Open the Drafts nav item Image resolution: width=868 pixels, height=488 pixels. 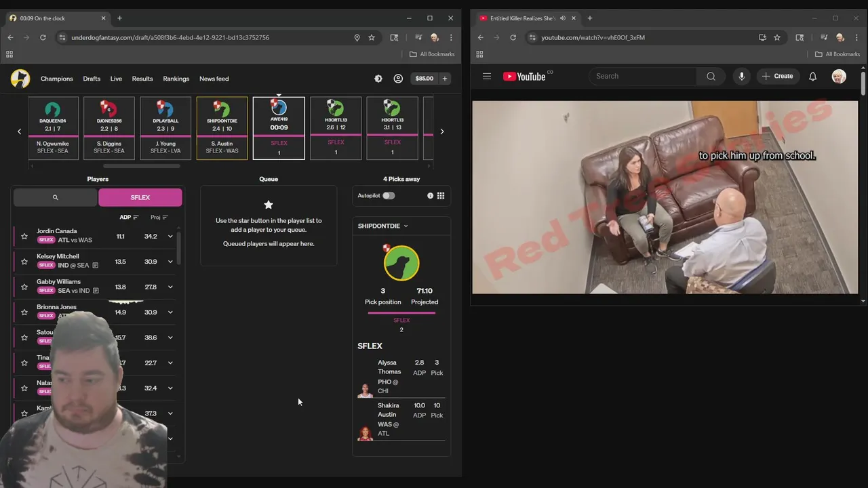coord(92,79)
